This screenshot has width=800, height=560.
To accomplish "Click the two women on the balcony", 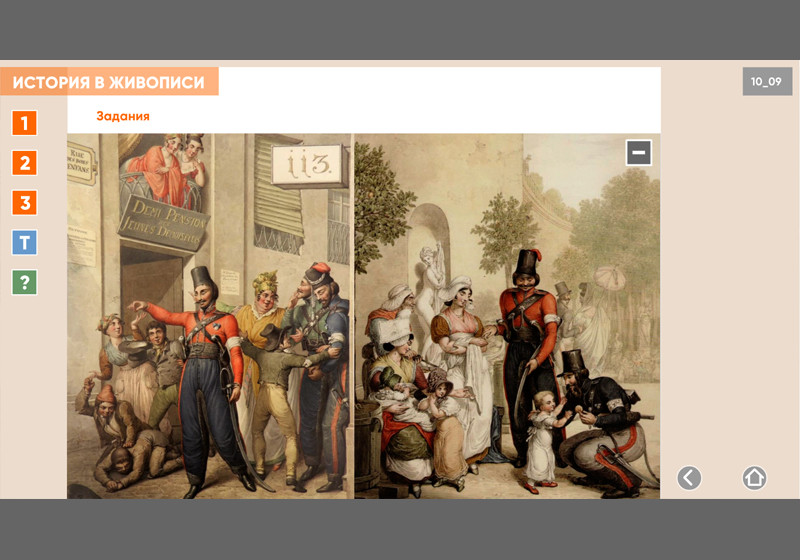I will click(x=168, y=168).
